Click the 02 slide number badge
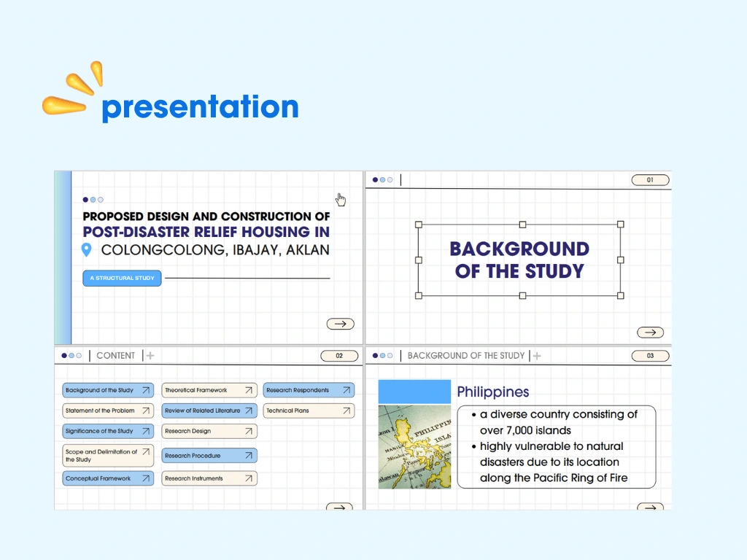This screenshot has height=560, width=747. pyautogui.click(x=339, y=356)
